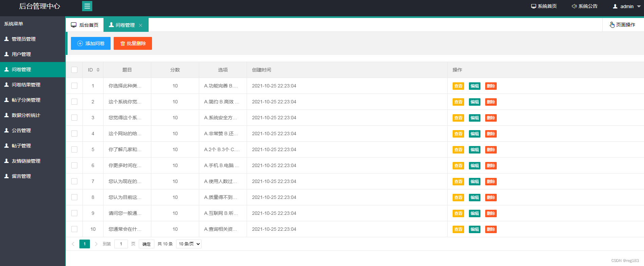Screen dimensions: 644x266
Task: Delete the questionnaire in row ID 3
Action: coord(491,118)
